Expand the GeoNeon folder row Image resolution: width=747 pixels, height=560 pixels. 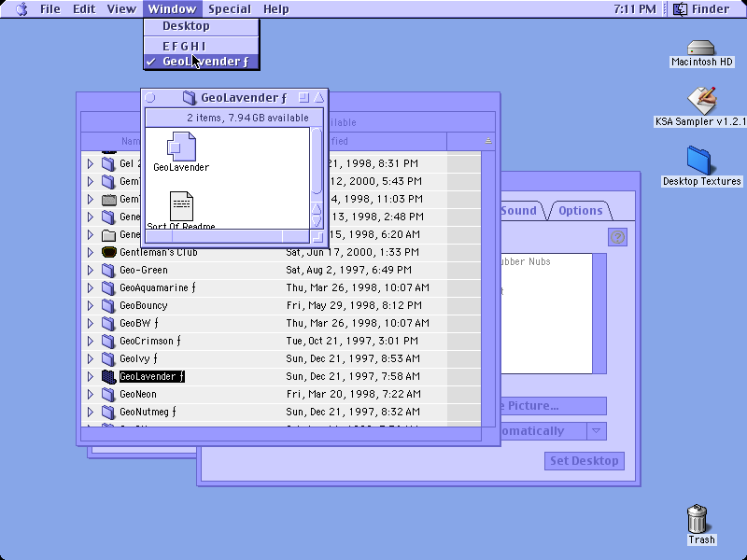point(91,394)
